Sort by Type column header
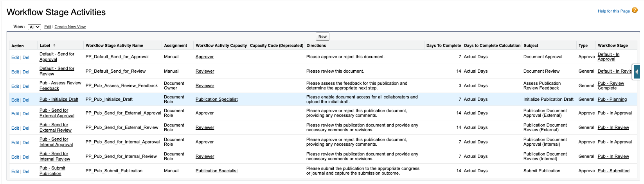Screen dimensions: 644x184 tap(583, 45)
